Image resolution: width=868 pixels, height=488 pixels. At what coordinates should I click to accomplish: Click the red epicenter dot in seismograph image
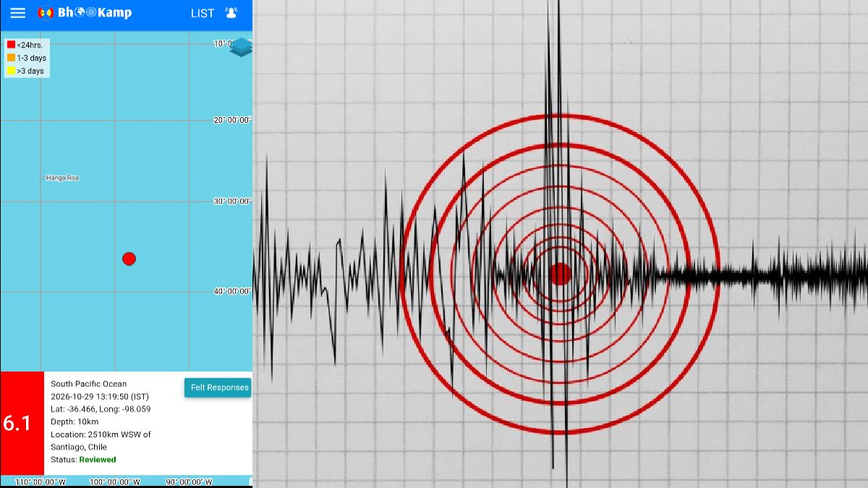coord(561,274)
